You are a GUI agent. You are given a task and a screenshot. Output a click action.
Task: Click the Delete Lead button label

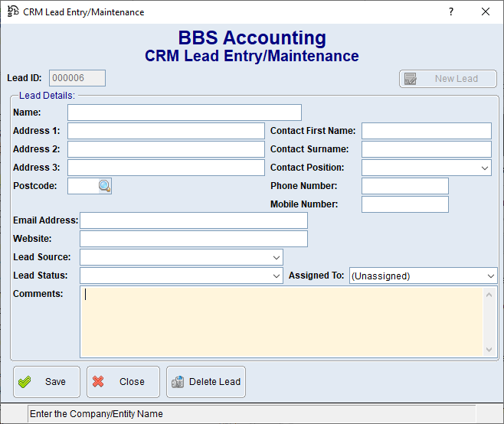coord(214,382)
